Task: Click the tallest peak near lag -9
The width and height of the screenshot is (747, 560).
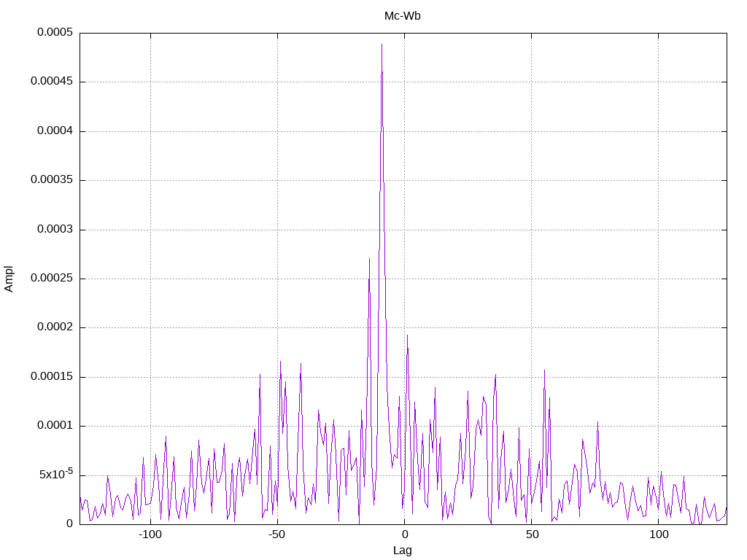Action: click(x=382, y=44)
